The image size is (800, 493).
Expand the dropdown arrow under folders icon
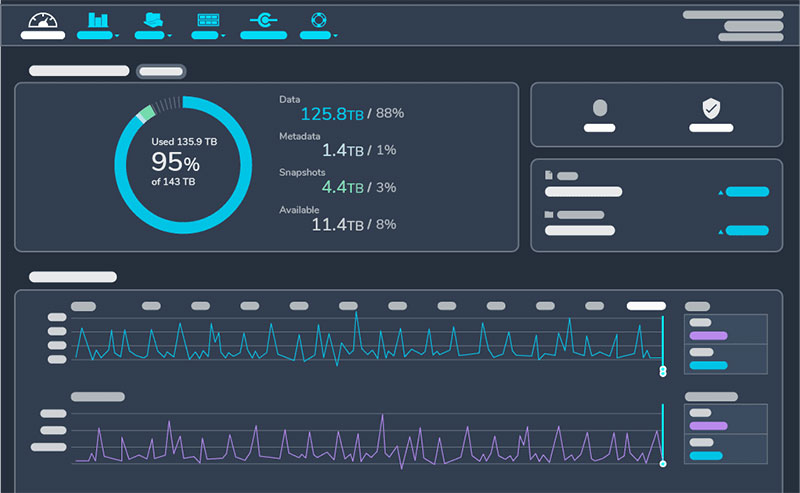coord(170,36)
